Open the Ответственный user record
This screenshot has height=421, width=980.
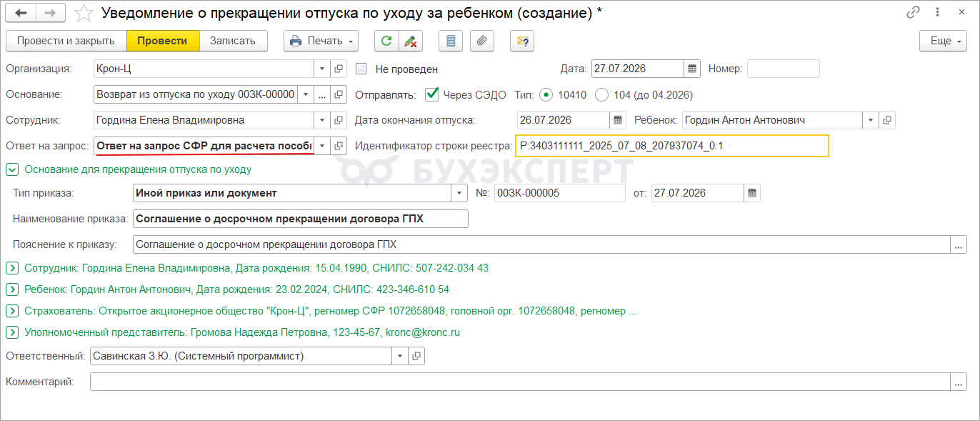click(416, 355)
